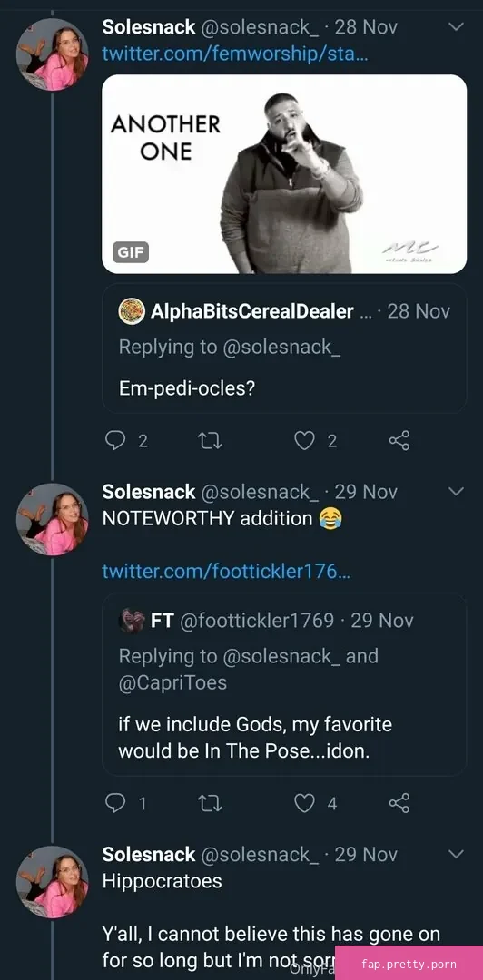The height and width of the screenshot is (980, 483).
Task: Retweet the ANOTHER ONE GIF tweet
Action: [x=210, y=441]
